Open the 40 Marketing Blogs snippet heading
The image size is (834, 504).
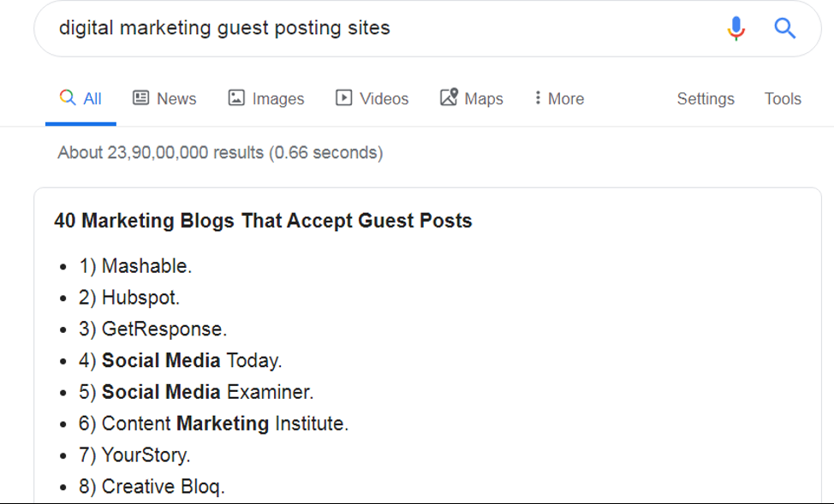point(262,221)
